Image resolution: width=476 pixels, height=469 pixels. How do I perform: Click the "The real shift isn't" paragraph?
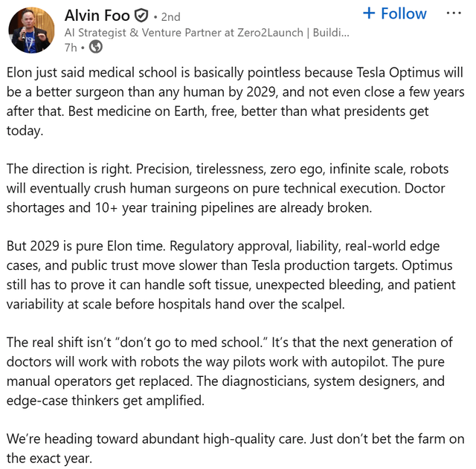(230, 372)
